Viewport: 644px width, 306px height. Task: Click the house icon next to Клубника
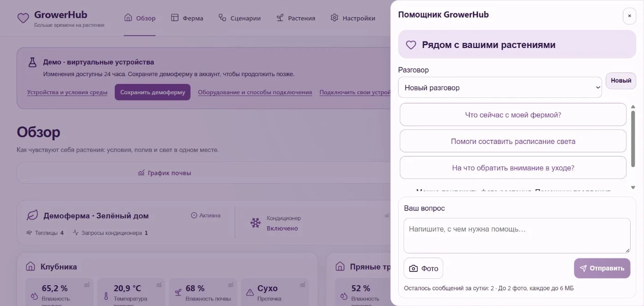[x=30, y=266]
